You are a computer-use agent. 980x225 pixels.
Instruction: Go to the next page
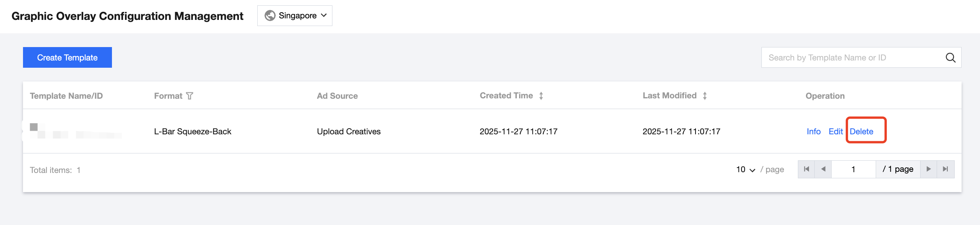[928, 169]
